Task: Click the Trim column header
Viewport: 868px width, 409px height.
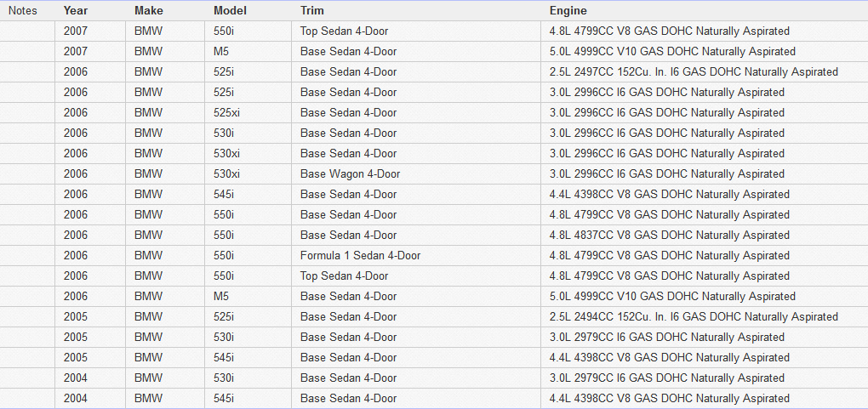Action: coord(312,11)
